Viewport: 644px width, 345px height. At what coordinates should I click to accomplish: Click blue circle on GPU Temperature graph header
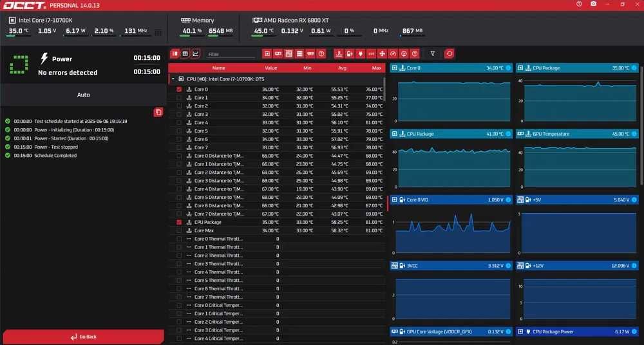click(634, 134)
